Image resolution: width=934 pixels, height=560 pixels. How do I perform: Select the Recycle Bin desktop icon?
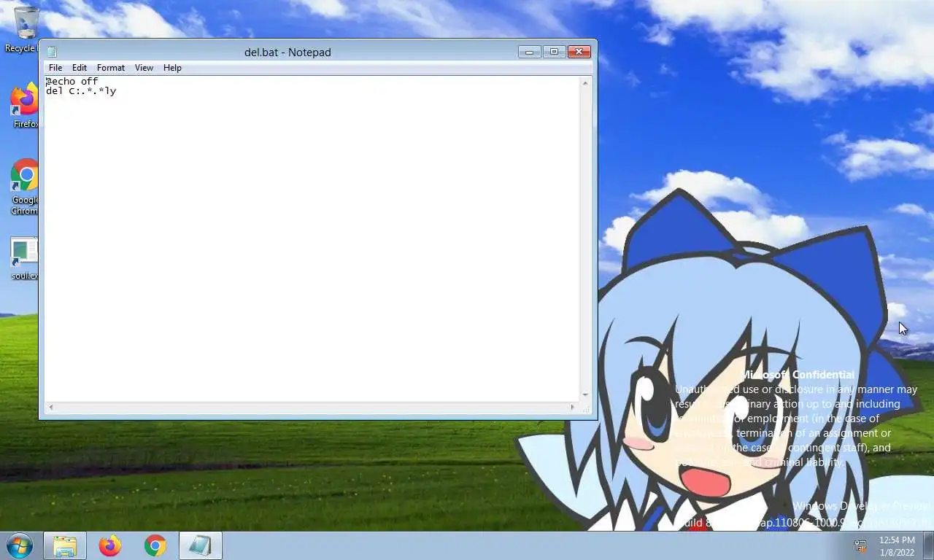tap(23, 29)
